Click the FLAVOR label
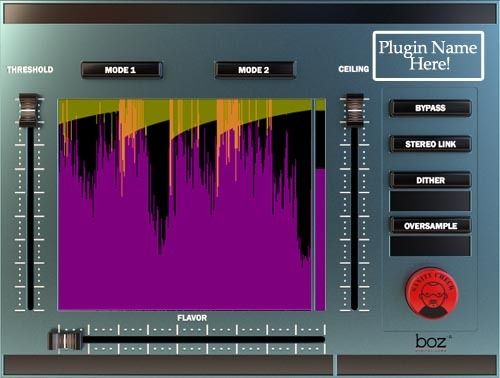This screenshot has height=378, width=500. pos(192,318)
